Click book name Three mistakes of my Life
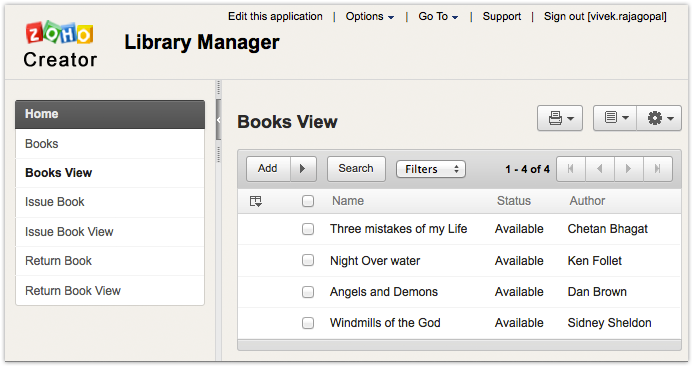693x367 pixels. [x=399, y=229]
